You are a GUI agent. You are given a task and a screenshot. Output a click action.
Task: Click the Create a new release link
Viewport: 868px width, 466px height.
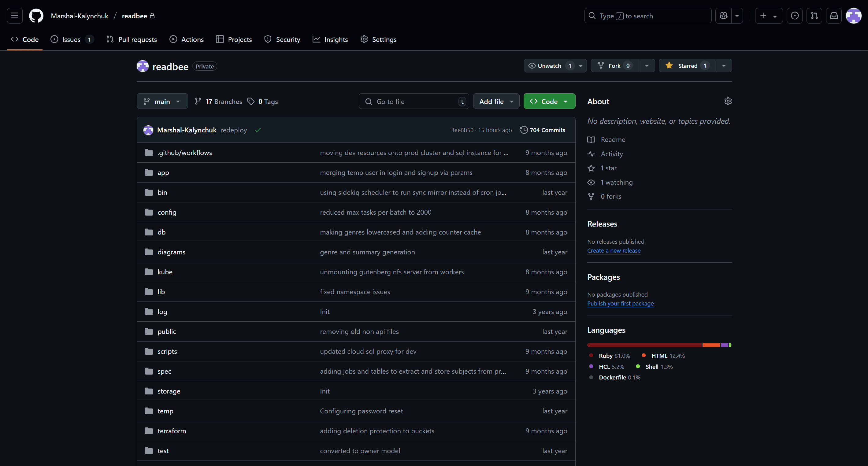(x=614, y=250)
